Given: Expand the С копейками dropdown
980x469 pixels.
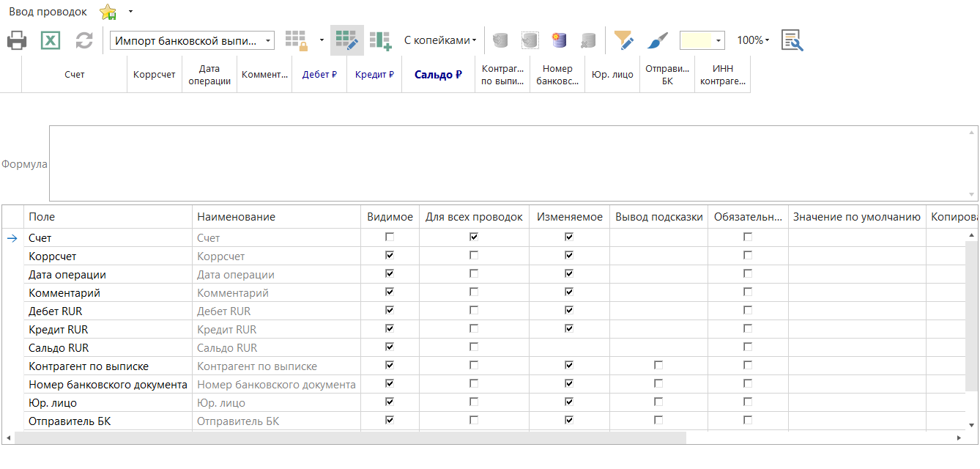Looking at the screenshot, I should click(x=440, y=40).
